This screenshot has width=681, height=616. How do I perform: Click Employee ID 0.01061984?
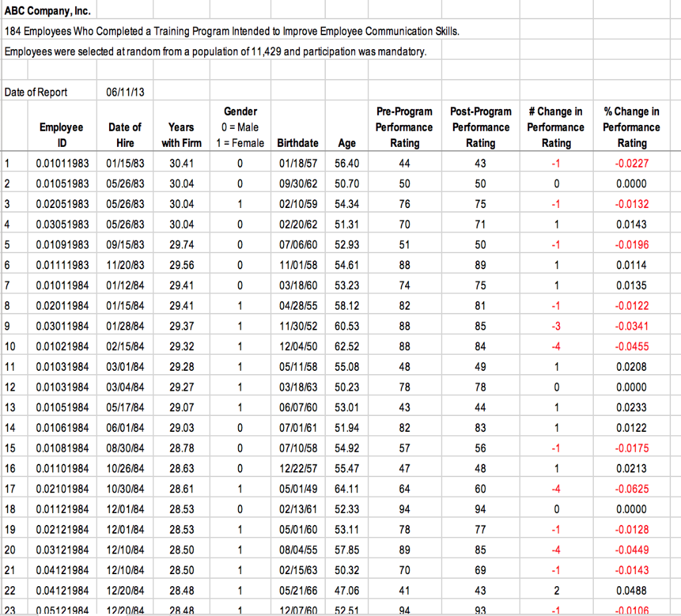click(63, 428)
